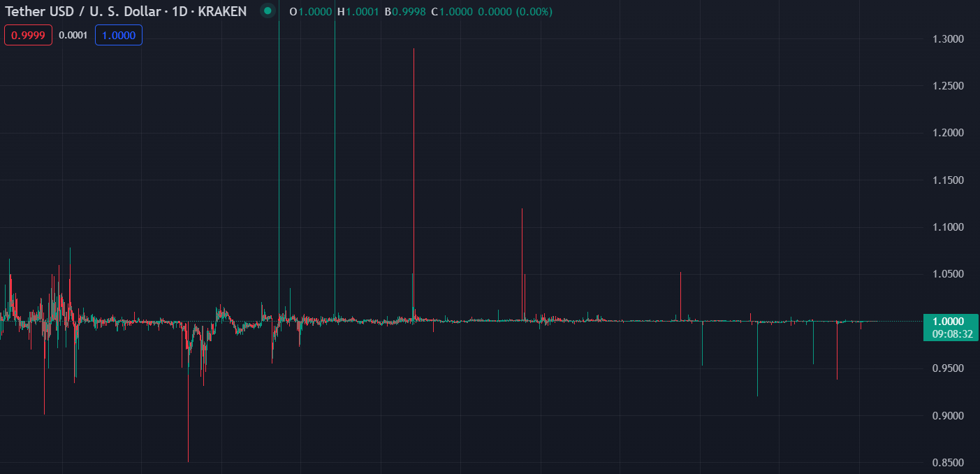980x474 pixels.
Task: Click the open value O1.0000
Action: 311,12
